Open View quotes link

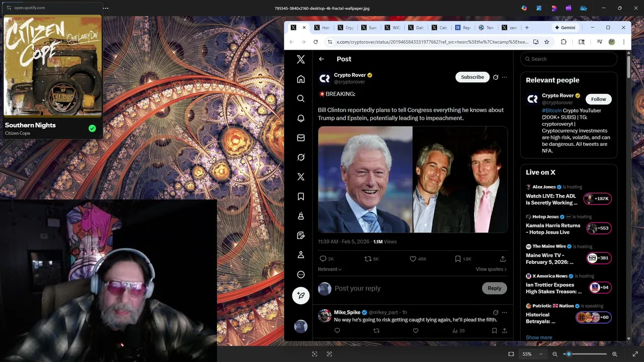point(491,269)
